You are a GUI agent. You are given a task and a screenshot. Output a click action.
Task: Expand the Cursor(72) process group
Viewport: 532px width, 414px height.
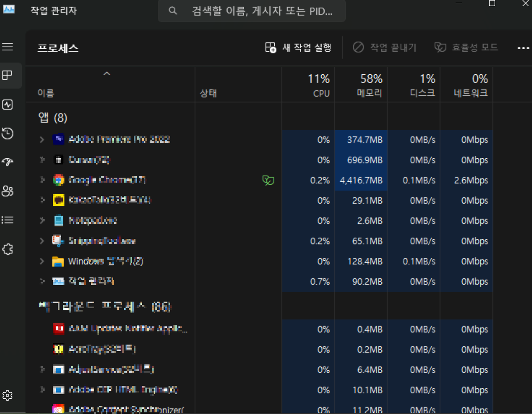41,160
